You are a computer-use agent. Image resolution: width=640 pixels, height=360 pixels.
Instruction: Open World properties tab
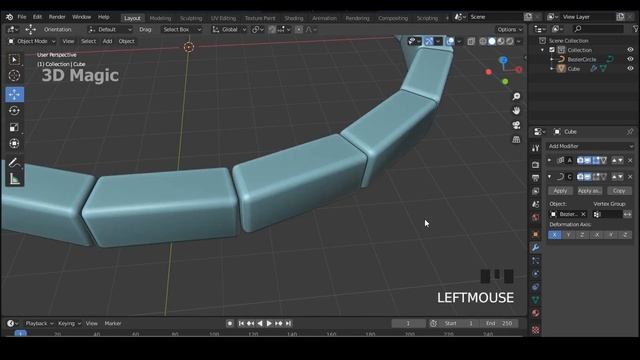point(536,218)
